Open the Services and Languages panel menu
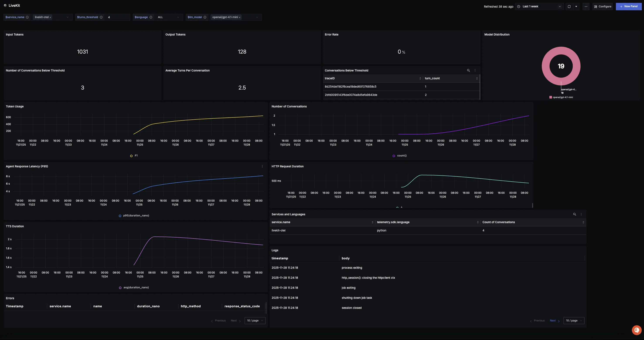644x340 pixels. pyautogui.click(x=581, y=214)
